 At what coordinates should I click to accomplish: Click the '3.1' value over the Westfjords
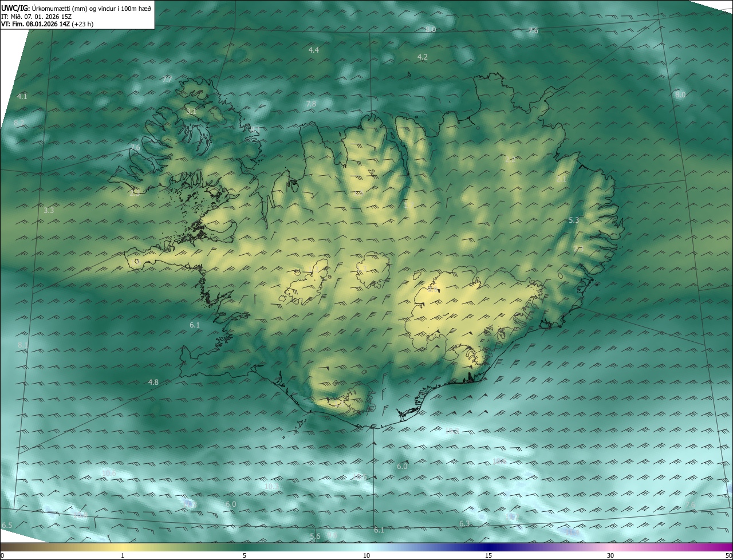191,111
